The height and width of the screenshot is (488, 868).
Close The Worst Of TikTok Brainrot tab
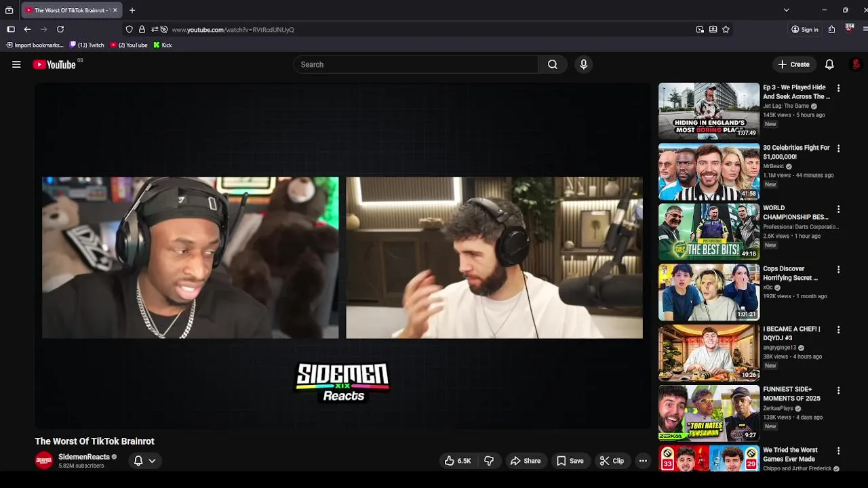[x=115, y=10]
